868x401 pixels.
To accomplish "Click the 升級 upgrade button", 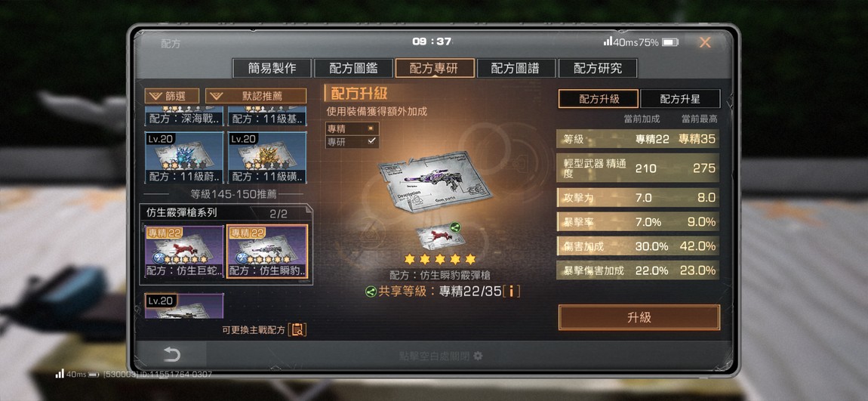I will click(639, 317).
